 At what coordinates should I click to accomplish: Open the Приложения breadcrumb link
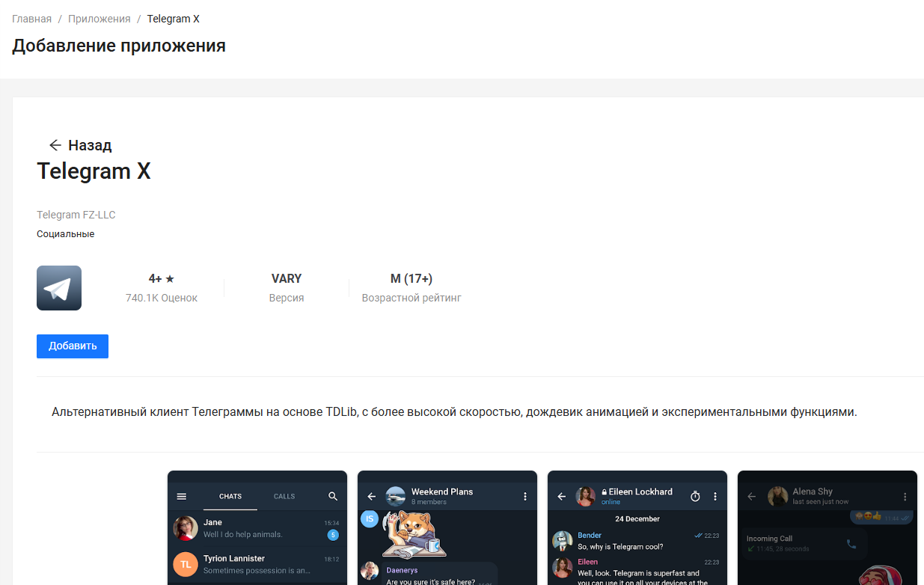(x=99, y=19)
